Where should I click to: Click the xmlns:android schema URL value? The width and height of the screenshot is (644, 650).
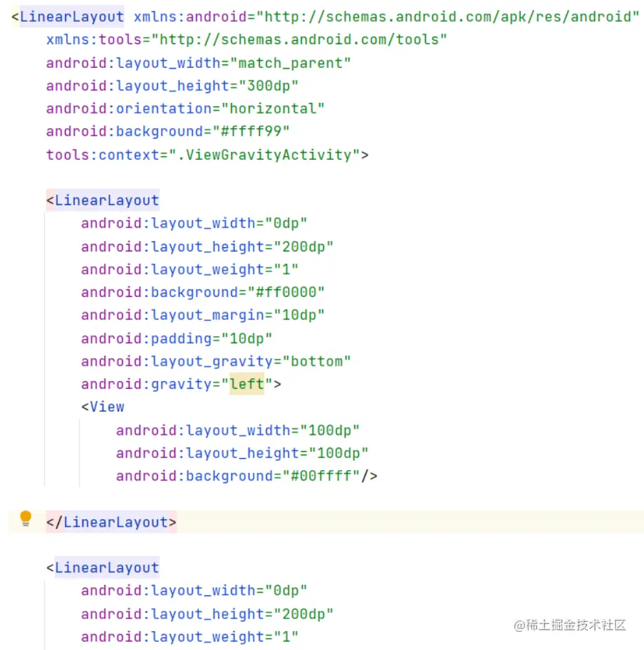448,17
